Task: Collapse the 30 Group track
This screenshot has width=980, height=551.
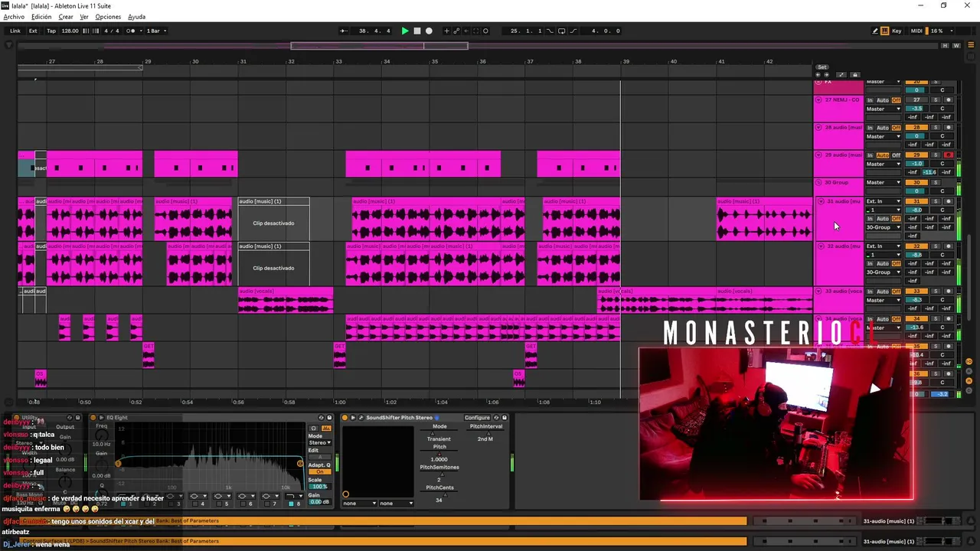Action: point(818,183)
